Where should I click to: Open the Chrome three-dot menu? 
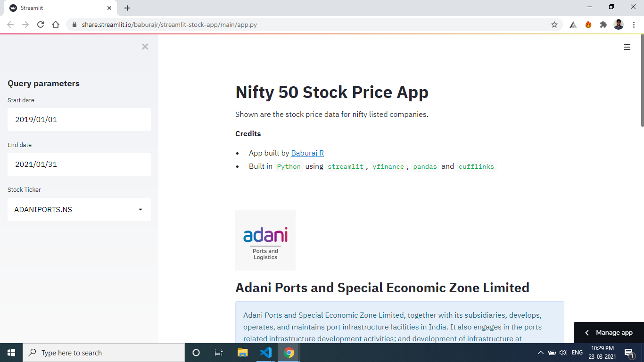[x=634, y=25]
